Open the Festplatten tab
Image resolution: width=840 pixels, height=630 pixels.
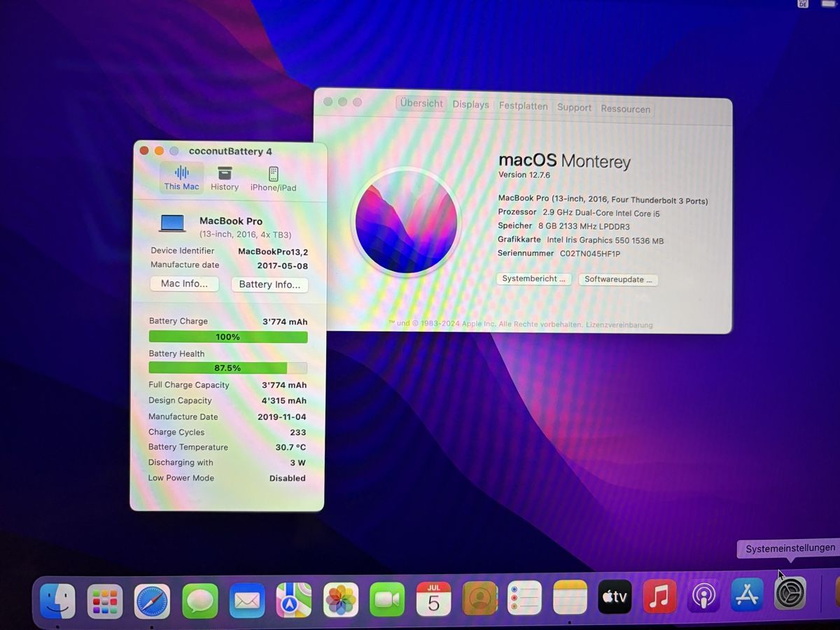coord(523,106)
